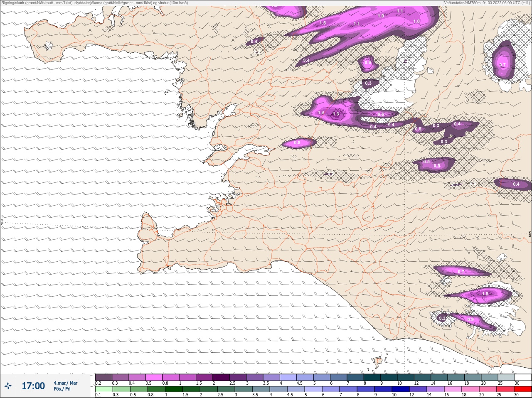Click the 0.6 precipitation value on the map
Viewport: 532px width, 398px height.
[380, 114]
